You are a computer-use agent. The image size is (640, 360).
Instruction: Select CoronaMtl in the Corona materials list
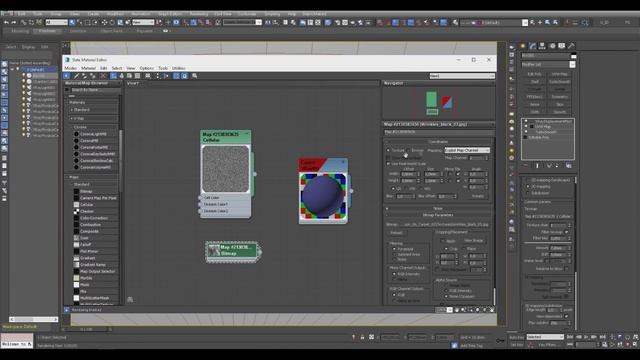point(89,141)
